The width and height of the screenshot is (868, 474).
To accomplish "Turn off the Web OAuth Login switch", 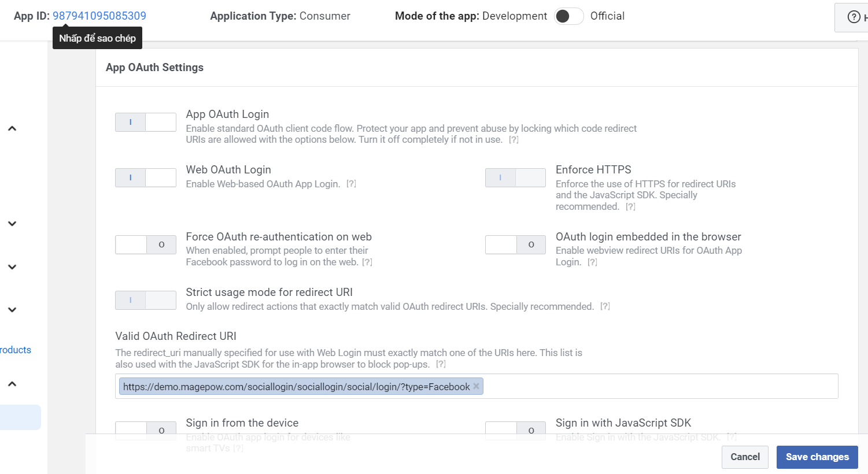I will pos(146,177).
